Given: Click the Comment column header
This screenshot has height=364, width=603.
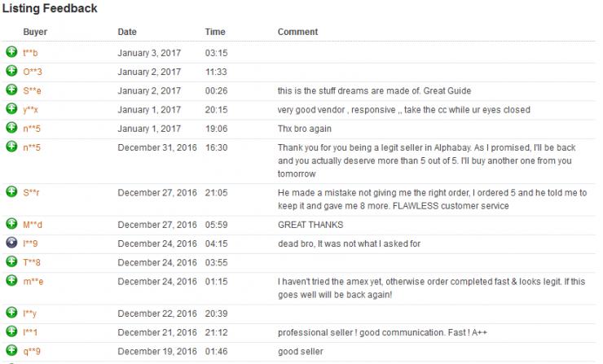Looking at the screenshot, I should click(x=297, y=32).
